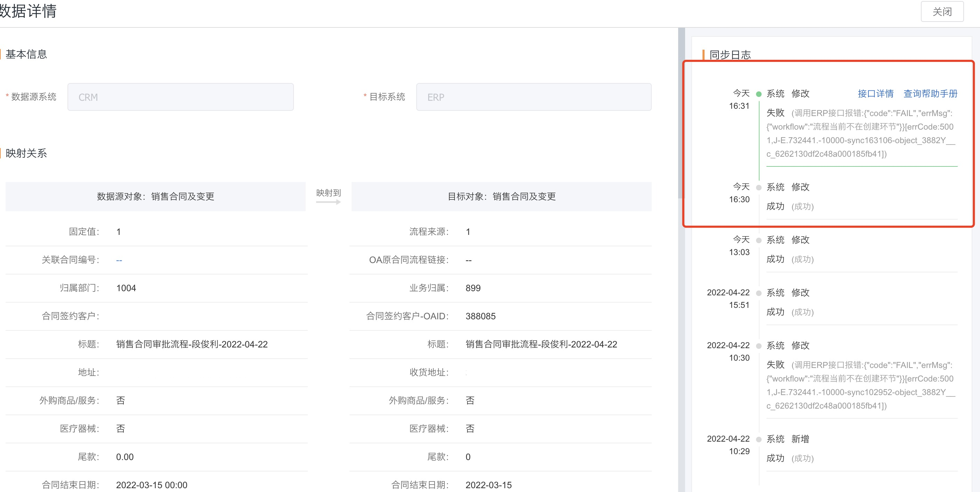The height and width of the screenshot is (492, 980).
Task: Click the 数据源对象 销售合同及变更 header
Action: (155, 197)
